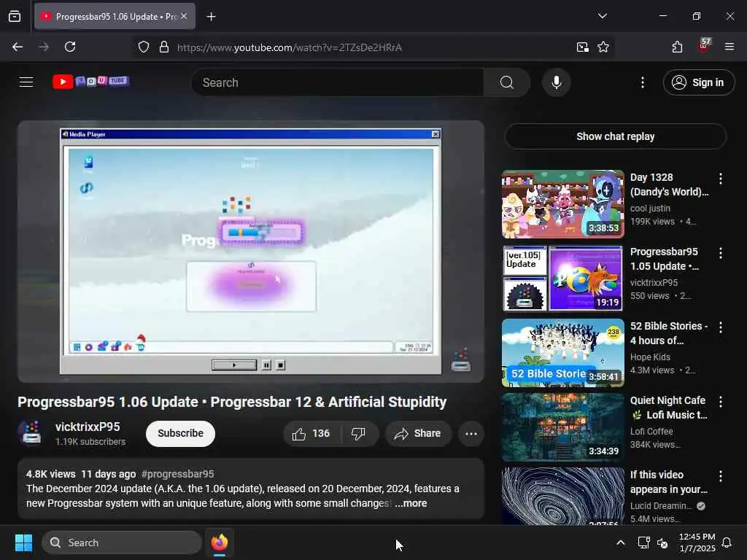
Task: Open Firefox View button in tab bar
Action: [15, 16]
